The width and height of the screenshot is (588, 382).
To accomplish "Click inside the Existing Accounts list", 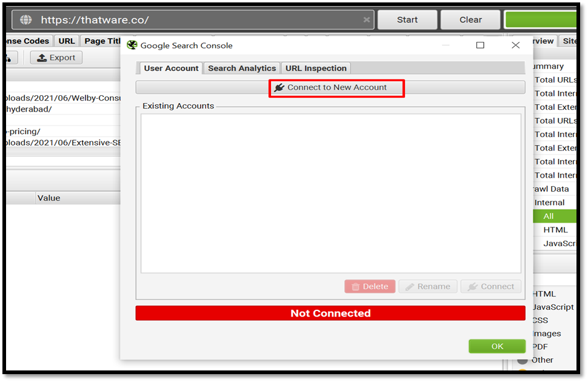I will pyautogui.click(x=331, y=193).
